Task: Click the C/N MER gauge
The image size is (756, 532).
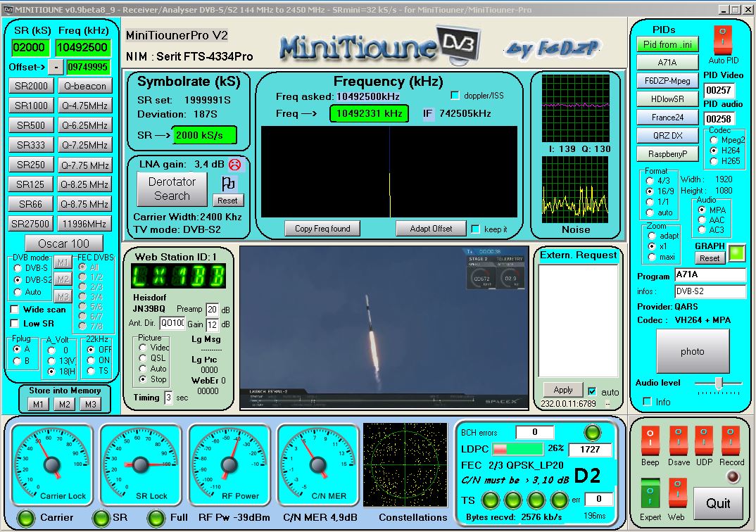Action: pos(317,465)
